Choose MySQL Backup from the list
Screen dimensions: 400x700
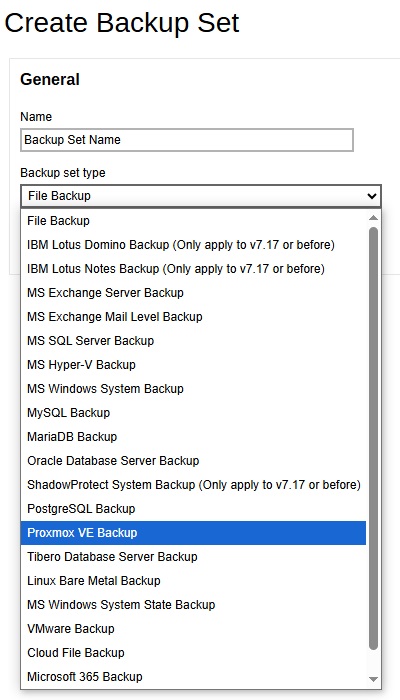tap(193, 413)
